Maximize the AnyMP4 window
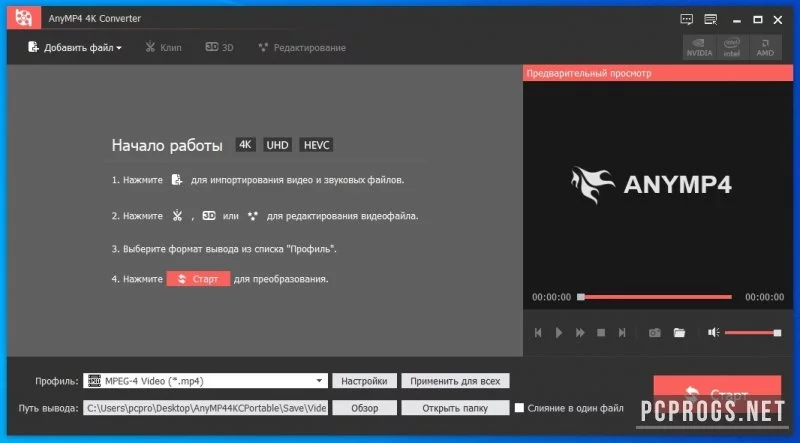Image resolution: width=800 pixels, height=443 pixels. 758,20
